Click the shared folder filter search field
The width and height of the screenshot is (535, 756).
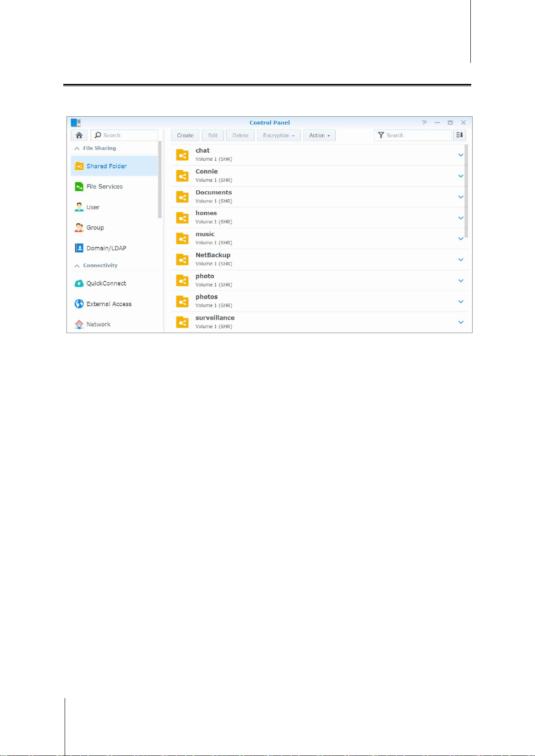[x=412, y=135]
